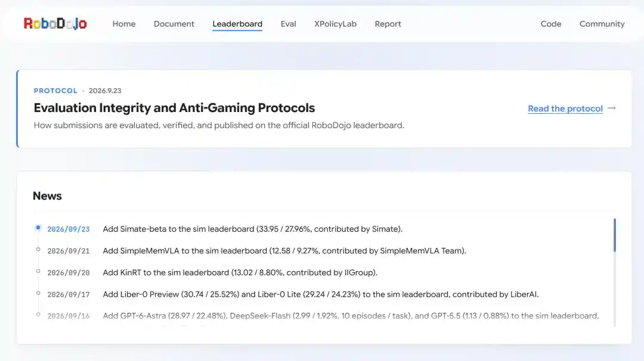Click the protocol date 2026.9.23

(x=105, y=91)
